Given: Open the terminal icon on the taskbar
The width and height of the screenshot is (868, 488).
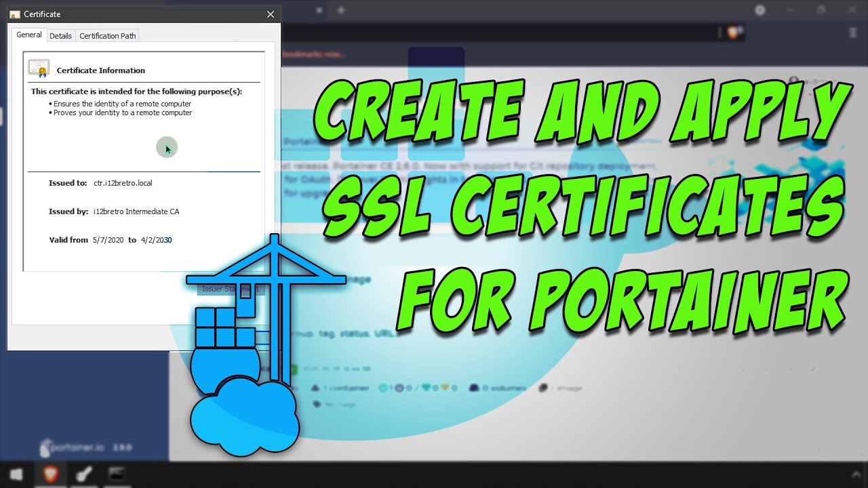Looking at the screenshot, I should (x=116, y=475).
